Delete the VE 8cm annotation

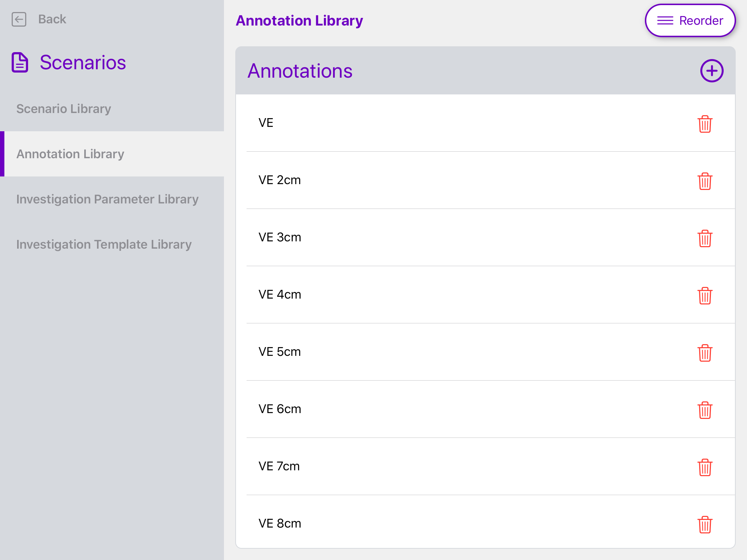(x=705, y=525)
